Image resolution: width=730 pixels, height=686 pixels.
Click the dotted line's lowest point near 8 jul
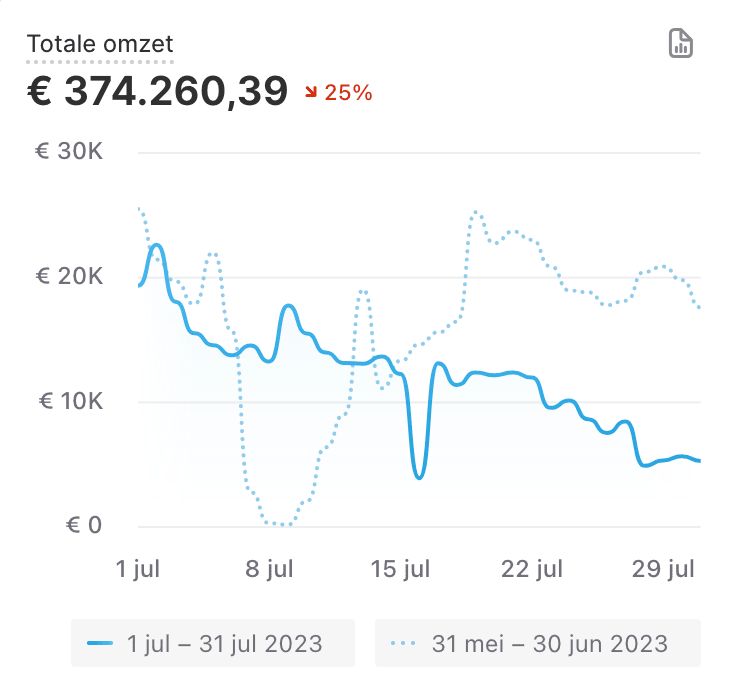(282, 524)
